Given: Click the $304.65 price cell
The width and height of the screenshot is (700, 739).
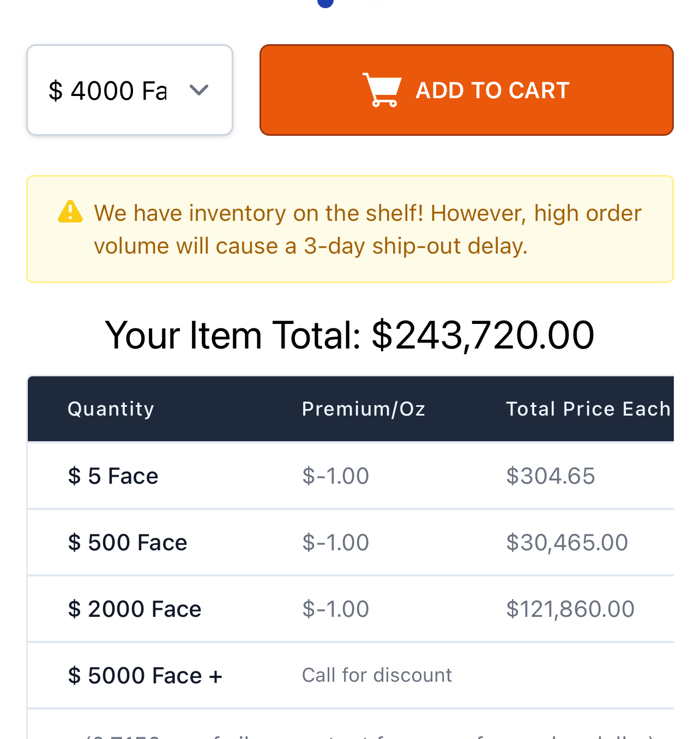Looking at the screenshot, I should 550,476.
